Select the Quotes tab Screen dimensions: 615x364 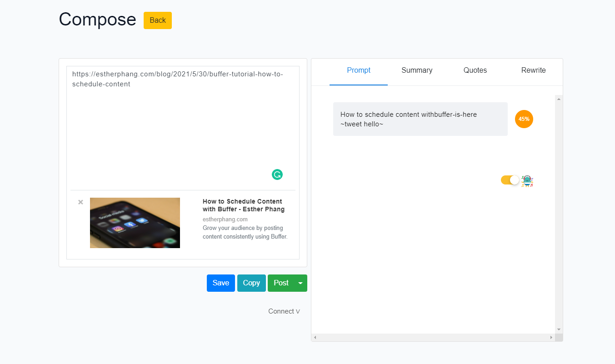tap(475, 70)
